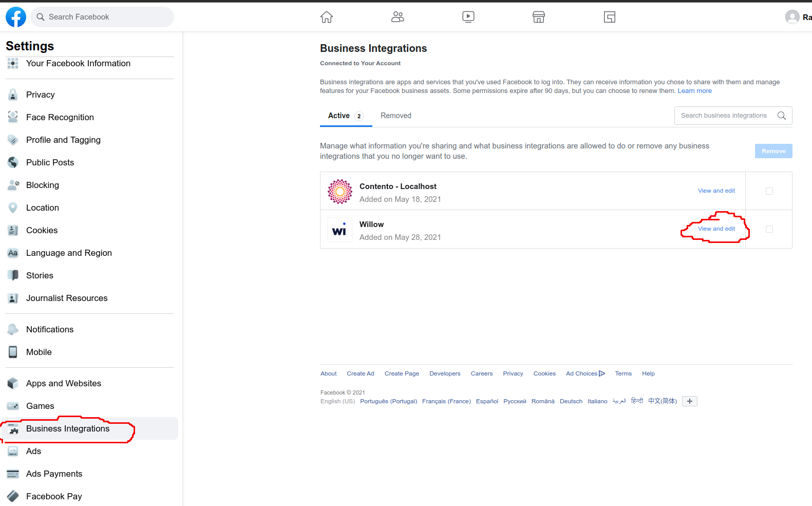This screenshot has height=506, width=812.
Task: Switch language to Português (Portugal)
Action: [x=389, y=401]
